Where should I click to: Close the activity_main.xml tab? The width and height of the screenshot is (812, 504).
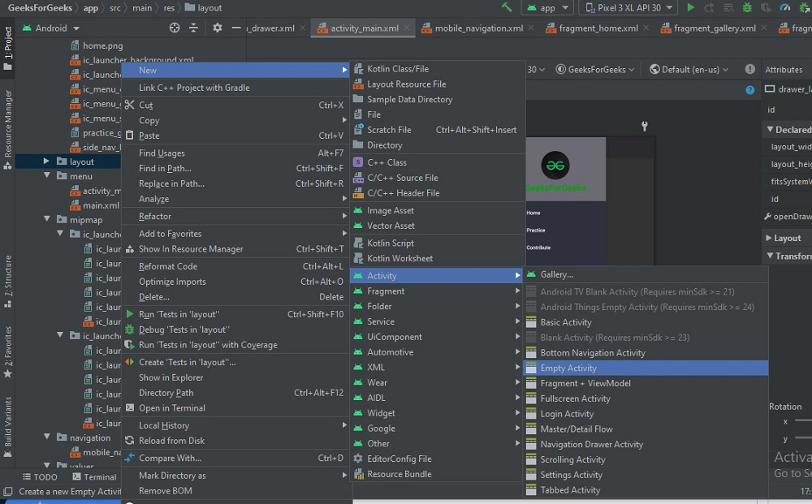(407, 28)
